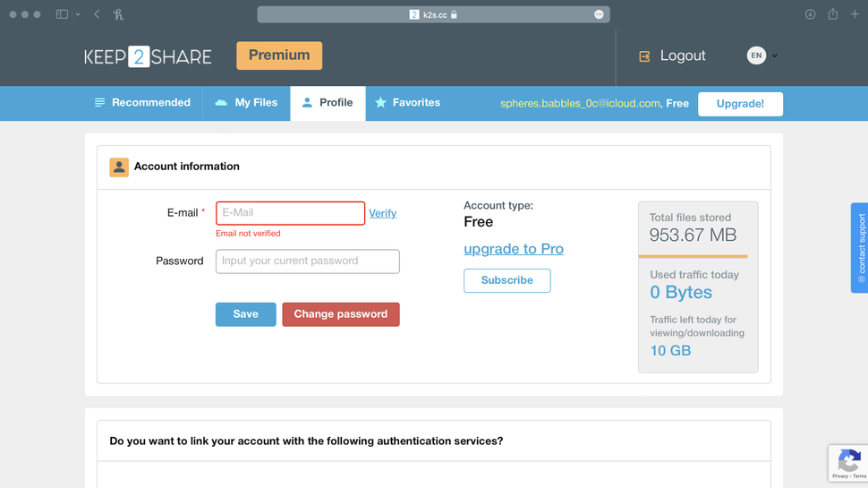Switch to the My Files tab
The height and width of the screenshot is (488, 868).
246,103
